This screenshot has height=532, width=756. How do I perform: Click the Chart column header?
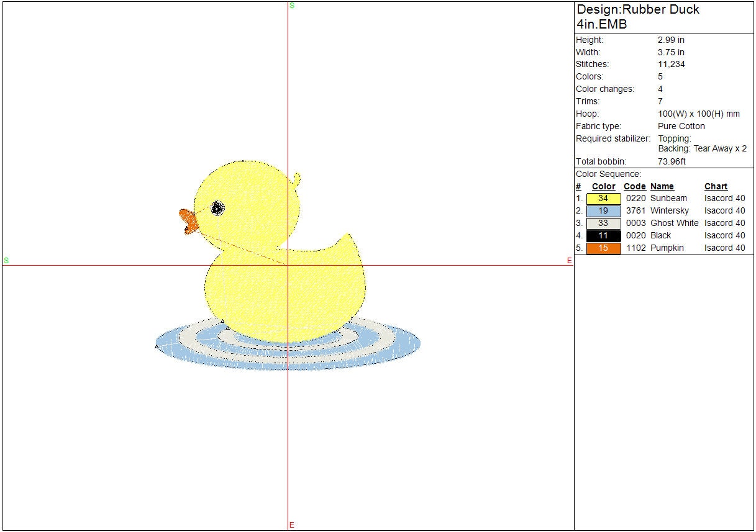(x=716, y=186)
